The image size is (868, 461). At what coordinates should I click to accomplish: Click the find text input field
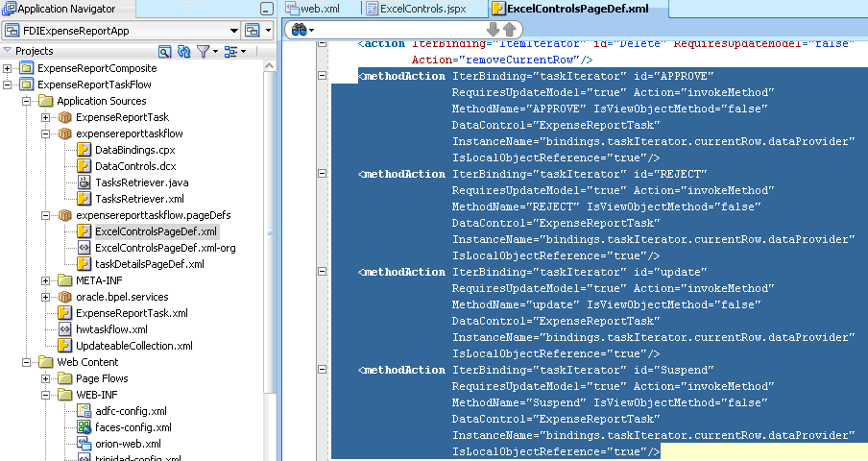[x=398, y=30]
